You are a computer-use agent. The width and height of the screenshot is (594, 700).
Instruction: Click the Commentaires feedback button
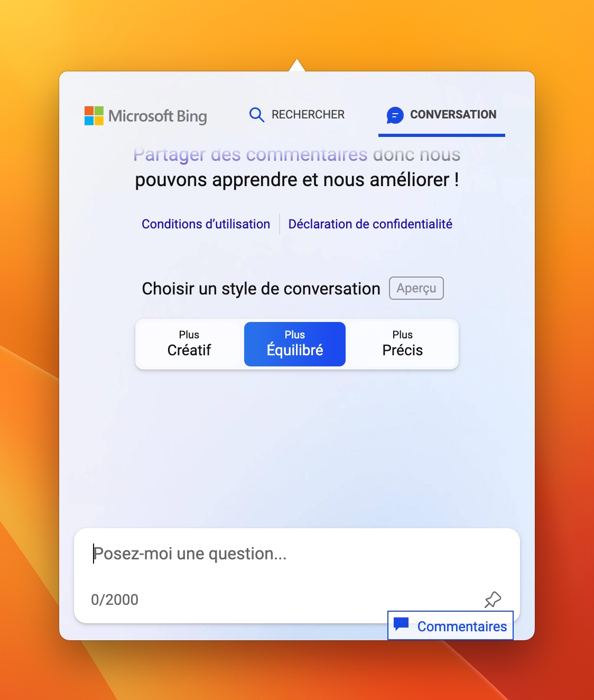tap(451, 625)
